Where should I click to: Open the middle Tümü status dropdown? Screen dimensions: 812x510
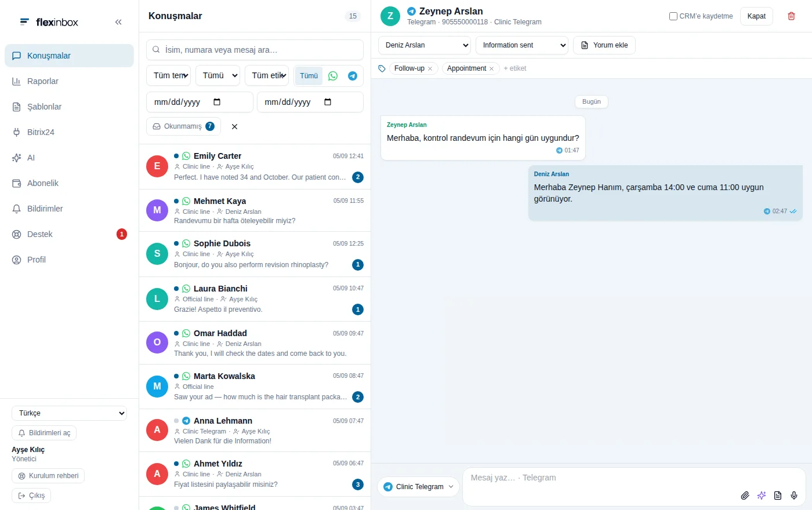[x=217, y=75]
